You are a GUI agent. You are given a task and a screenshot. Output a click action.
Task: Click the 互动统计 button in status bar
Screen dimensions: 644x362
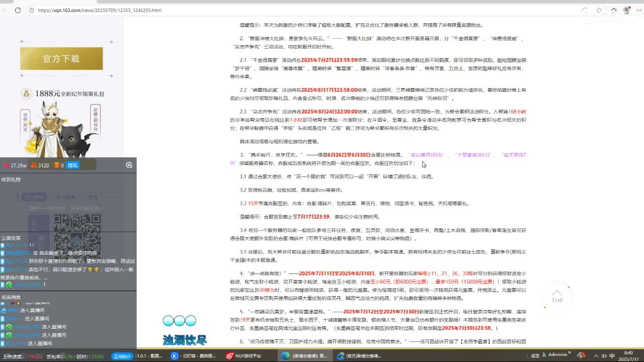122,356
